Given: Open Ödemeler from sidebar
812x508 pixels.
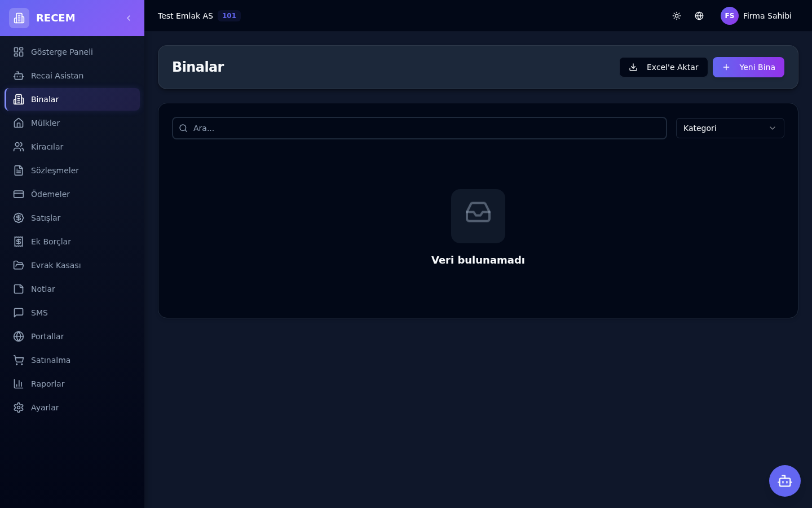Looking at the screenshot, I should pyautogui.click(x=72, y=194).
